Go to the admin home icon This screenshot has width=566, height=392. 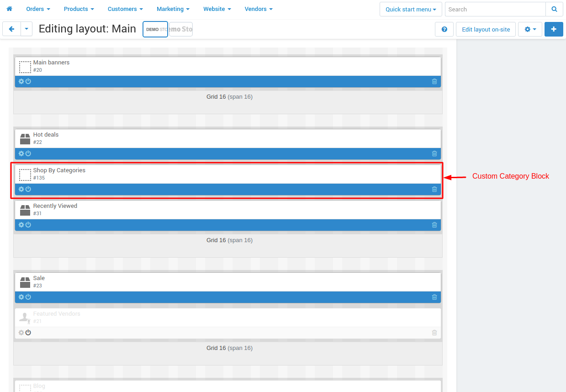tap(9, 9)
